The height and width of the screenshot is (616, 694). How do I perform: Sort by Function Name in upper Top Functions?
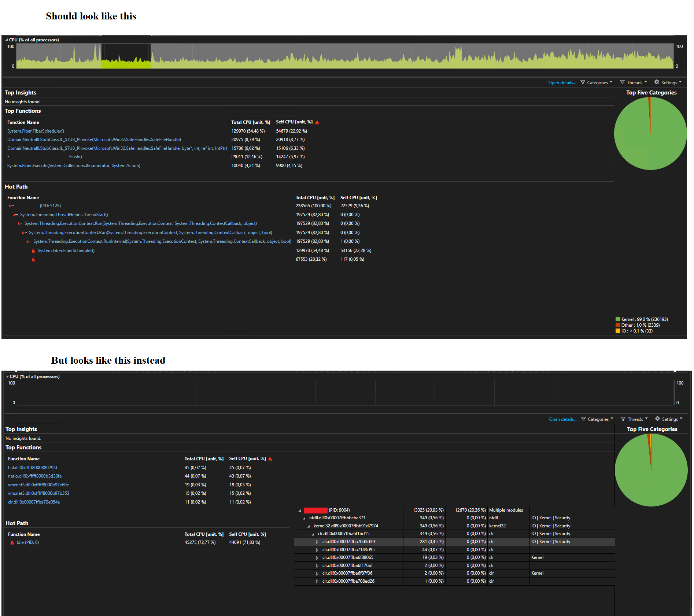[x=23, y=122]
